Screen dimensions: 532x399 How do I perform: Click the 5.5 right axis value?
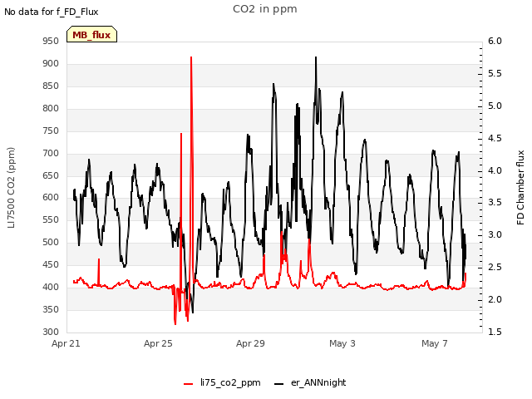pos(495,74)
